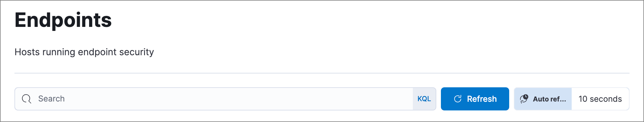The image size is (644, 122).
Task: Click the Endpoints page heading
Action: [x=63, y=20]
